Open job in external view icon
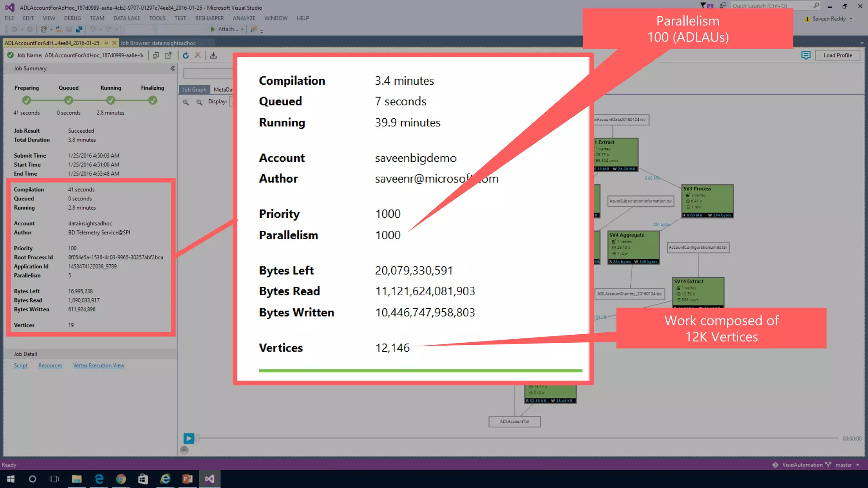868x488 pixels. [168, 55]
